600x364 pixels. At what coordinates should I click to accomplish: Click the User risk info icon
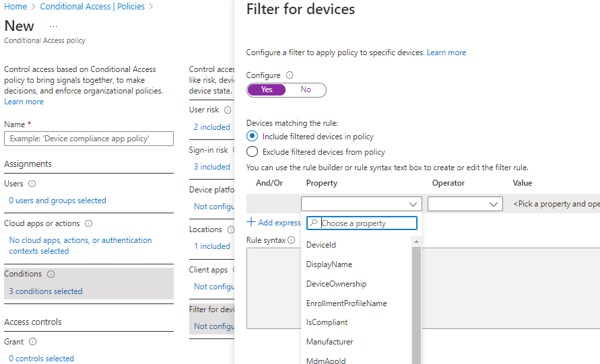[x=228, y=110]
